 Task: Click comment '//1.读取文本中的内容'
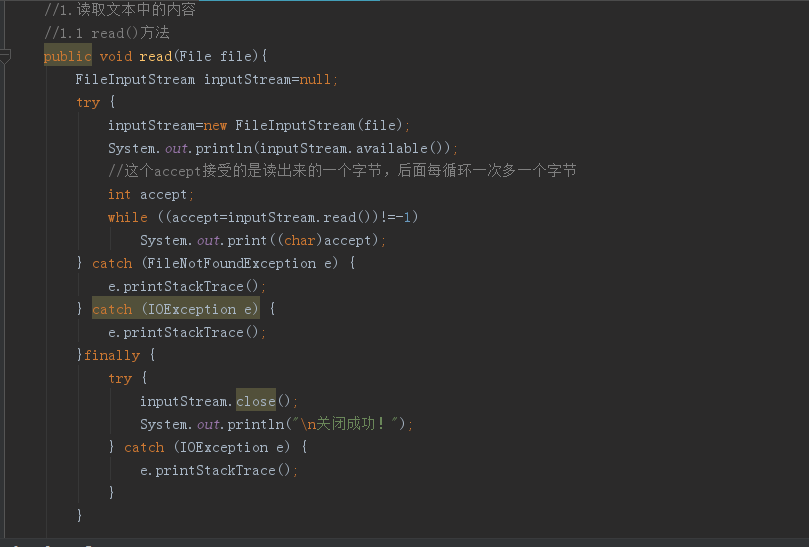click(120, 9)
